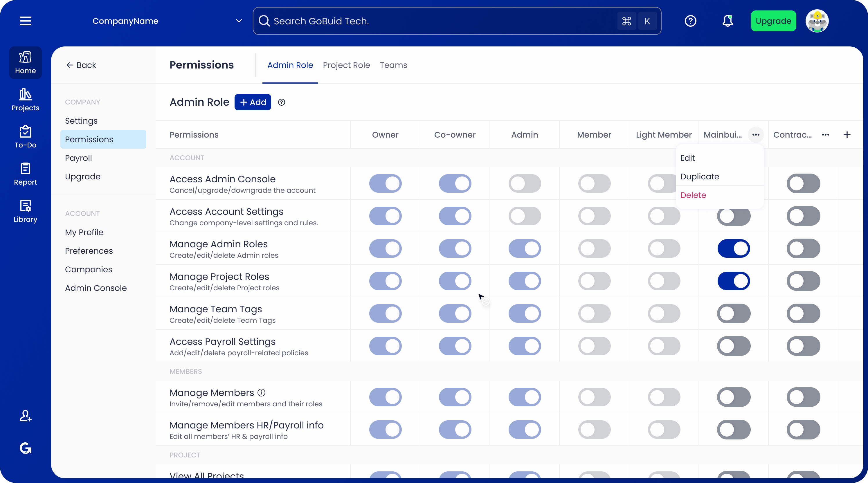Screen dimensions: 868x483
Task: Expand the CompanyName dropdown chevron
Action: (x=239, y=21)
